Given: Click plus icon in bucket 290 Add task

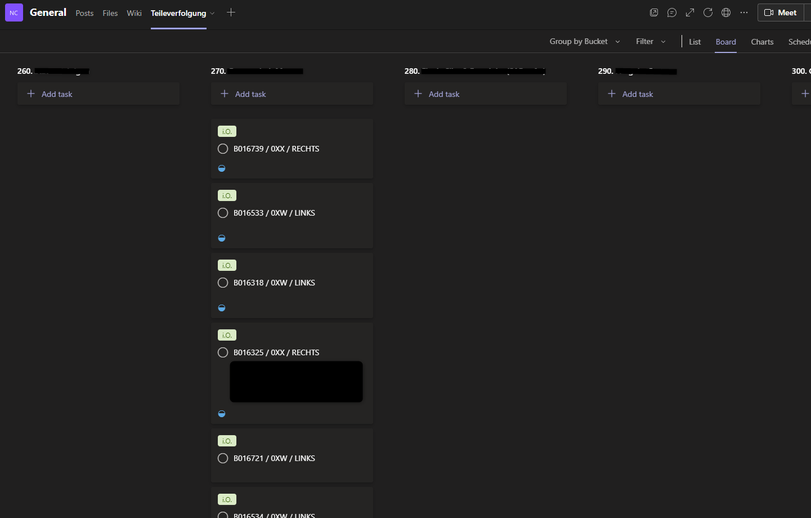Looking at the screenshot, I should 611,94.
